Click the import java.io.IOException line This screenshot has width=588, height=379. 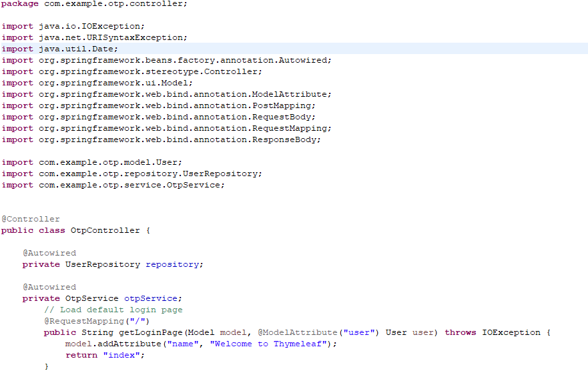tap(73, 26)
